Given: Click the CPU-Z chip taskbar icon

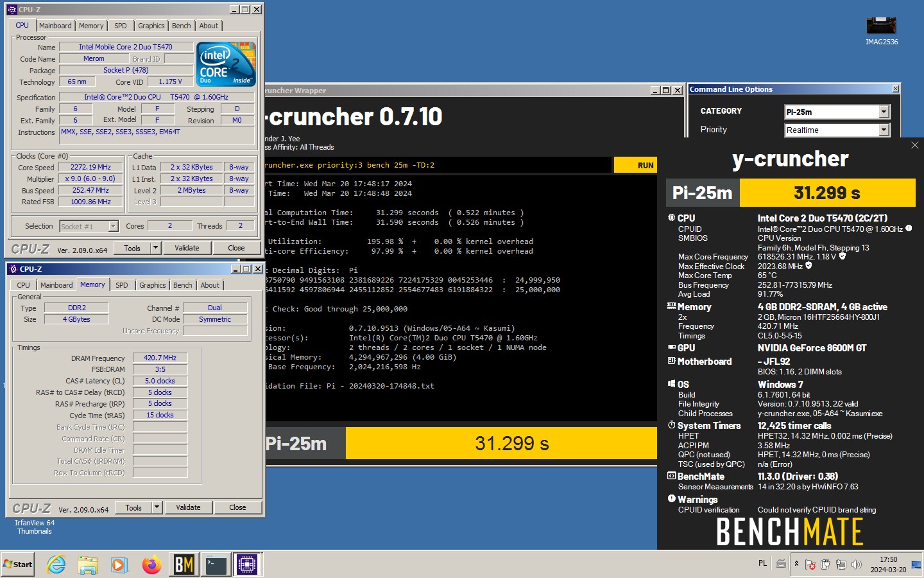Looking at the screenshot, I should pyautogui.click(x=247, y=565).
